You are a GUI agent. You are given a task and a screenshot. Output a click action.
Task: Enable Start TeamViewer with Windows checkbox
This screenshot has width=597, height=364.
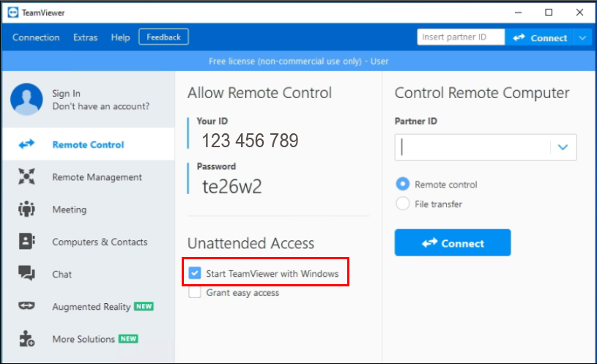[195, 273]
